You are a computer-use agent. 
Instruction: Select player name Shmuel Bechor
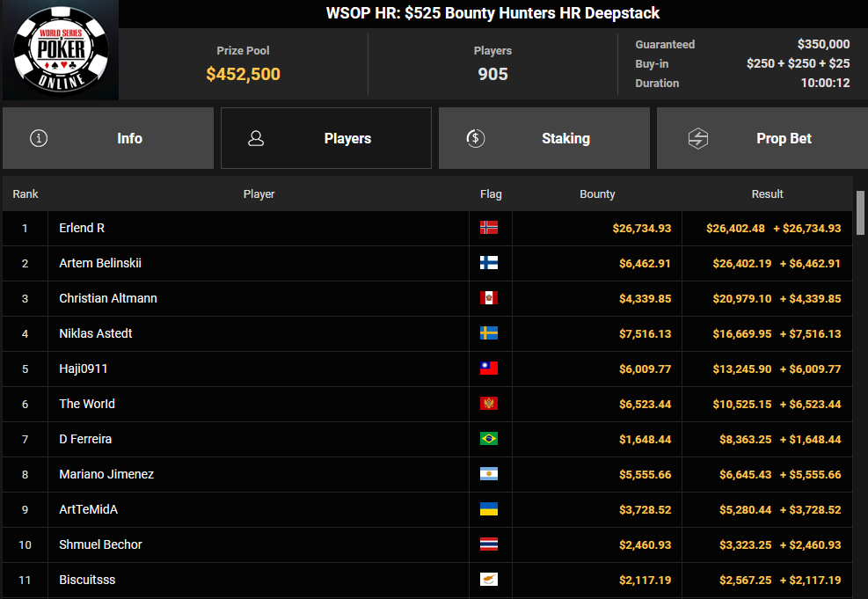tap(101, 544)
